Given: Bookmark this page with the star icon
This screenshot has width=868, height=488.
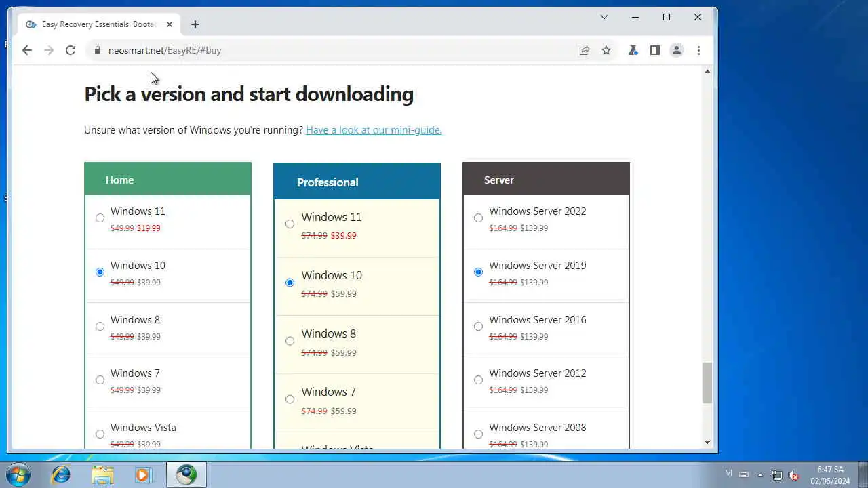Looking at the screenshot, I should (x=606, y=50).
